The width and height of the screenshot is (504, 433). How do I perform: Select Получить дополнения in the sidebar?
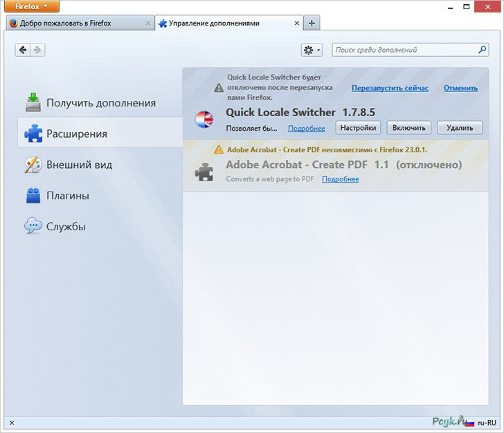[100, 103]
